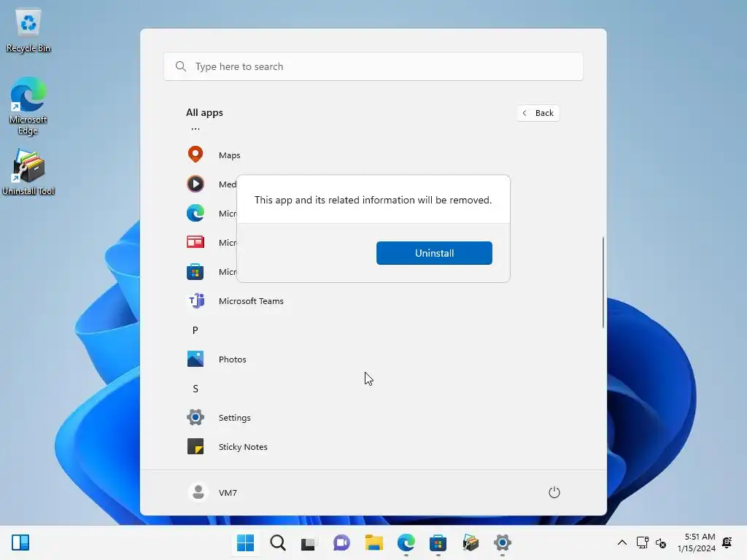Focus the Type here to search field
Image resolution: width=747 pixels, height=560 pixels.
click(373, 66)
